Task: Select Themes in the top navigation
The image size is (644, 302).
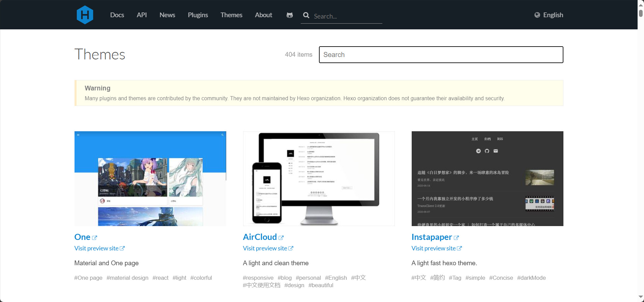Action: [231, 15]
